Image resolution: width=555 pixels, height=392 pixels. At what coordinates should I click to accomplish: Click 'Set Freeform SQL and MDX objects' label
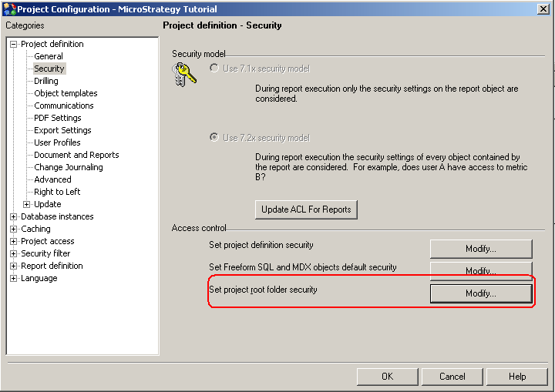click(x=303, y=267)
